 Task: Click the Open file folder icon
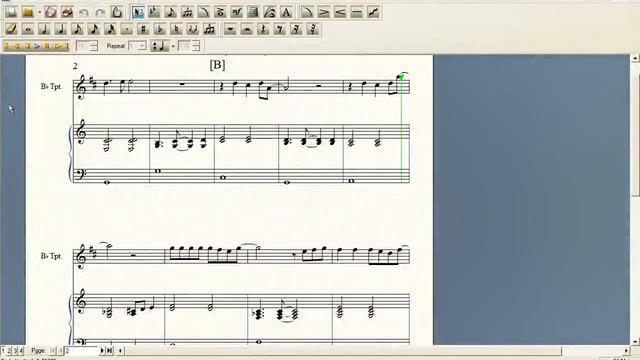click(28, 12)
